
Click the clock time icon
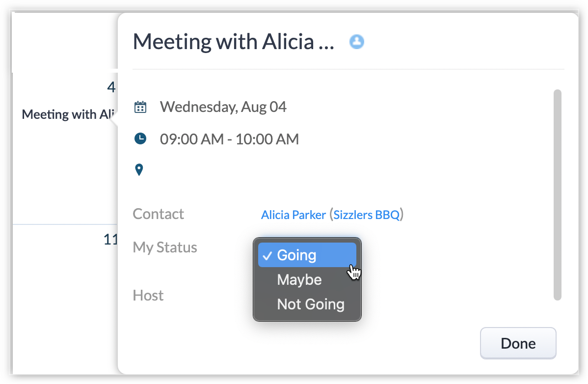click(x=140, y=139)
